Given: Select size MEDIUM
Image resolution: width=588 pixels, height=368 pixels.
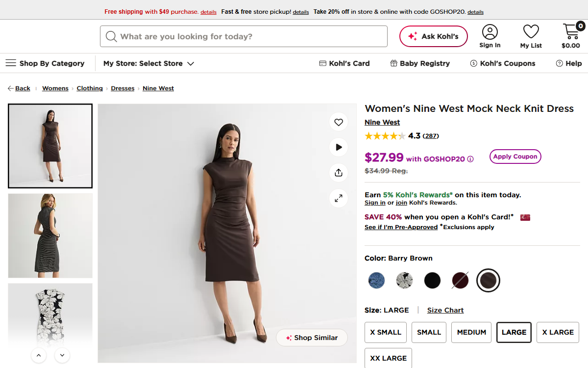Looking at the screenshot, I should [471, 332].
